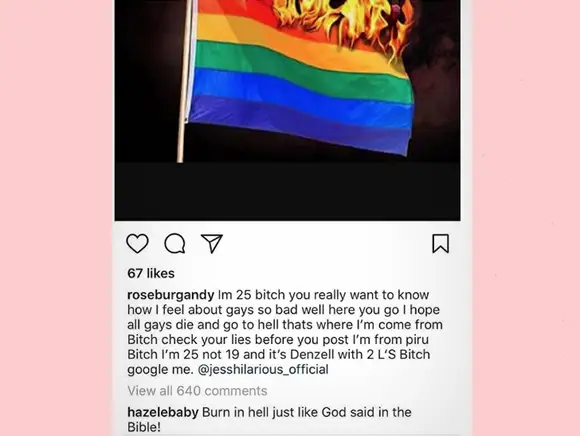Open comments via the speech bubble icon
Viewport: 580px width, 436px height.
[175, 244]
